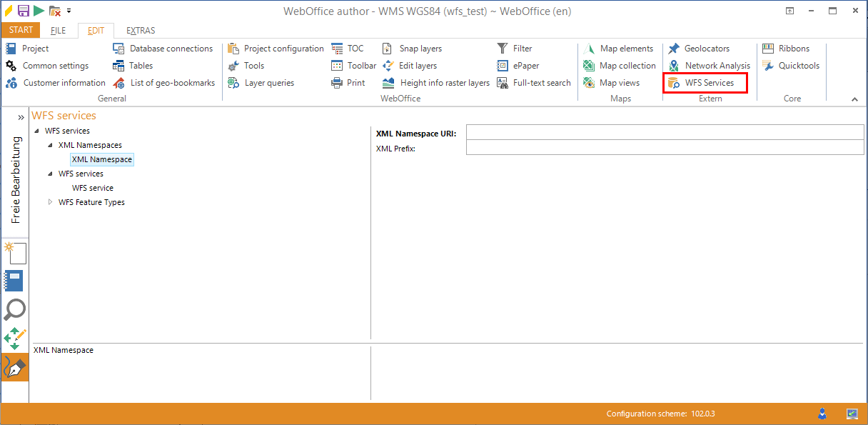Expand the WFS Feature Types node
The width and height of the screenshot is (868, 425).
pos(50,202)
